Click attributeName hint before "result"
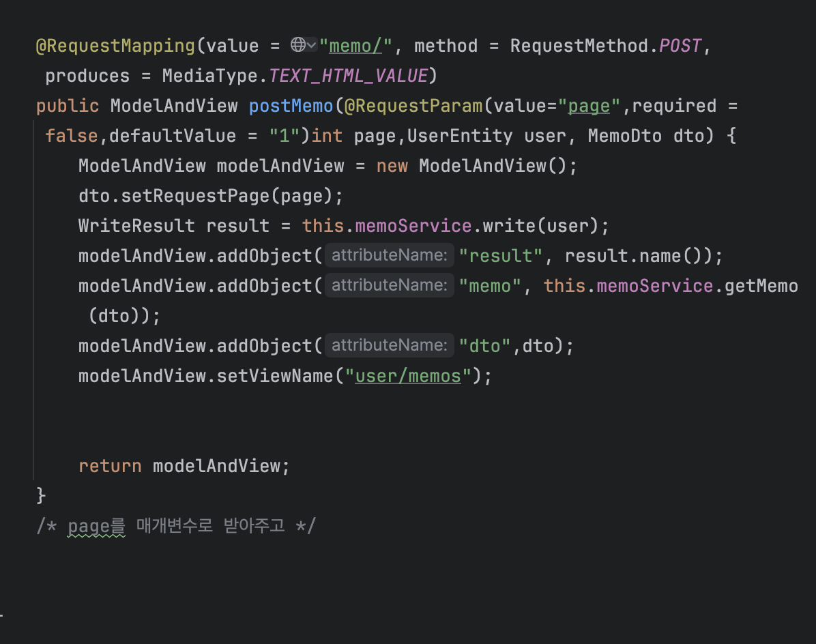Image resolution: width=816 pixels, height=644 pixels. click(390, 255)
